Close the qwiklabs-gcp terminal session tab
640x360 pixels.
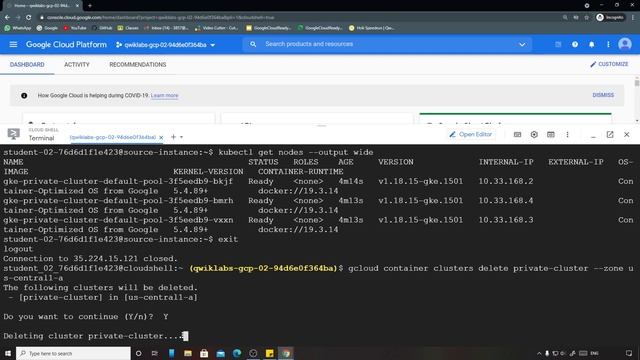(x=161, y=138)
